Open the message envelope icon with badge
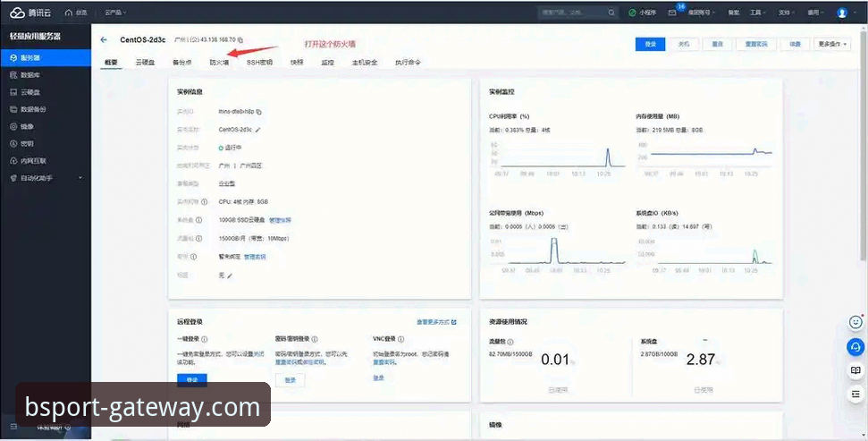The width and height of the screenshot is (868, 441). click(672, 13)
